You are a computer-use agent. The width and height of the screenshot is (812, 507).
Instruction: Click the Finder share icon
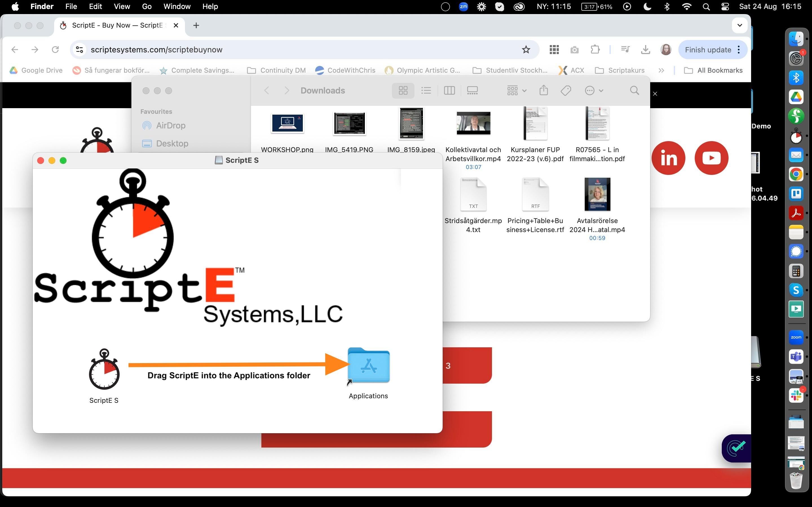point(544,90)
